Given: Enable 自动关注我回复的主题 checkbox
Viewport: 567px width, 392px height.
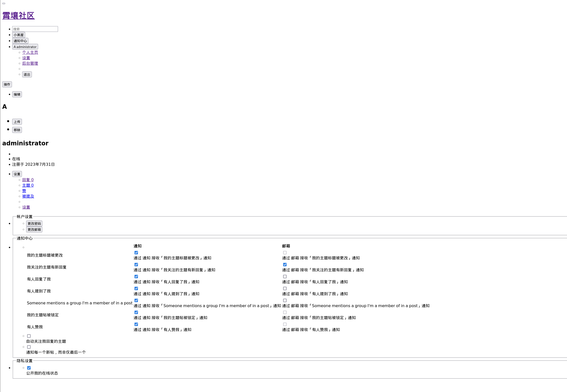Looking at the screenshot, I should (x=29, y=336).
